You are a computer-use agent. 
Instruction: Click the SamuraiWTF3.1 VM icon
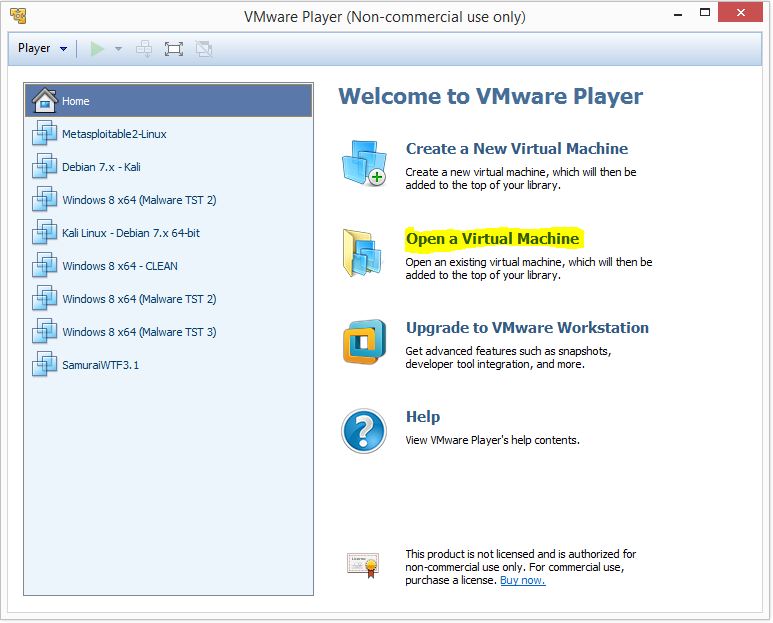point(44,364)
